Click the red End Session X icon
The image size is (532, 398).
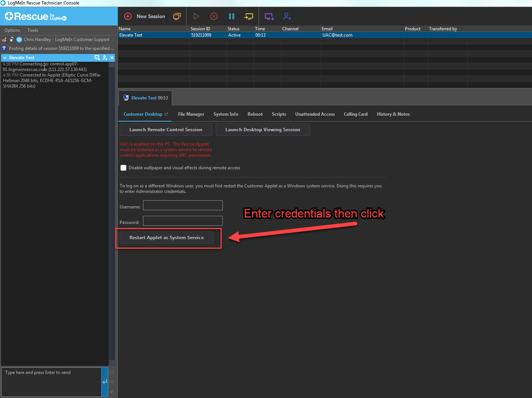(x=214, y=16)
